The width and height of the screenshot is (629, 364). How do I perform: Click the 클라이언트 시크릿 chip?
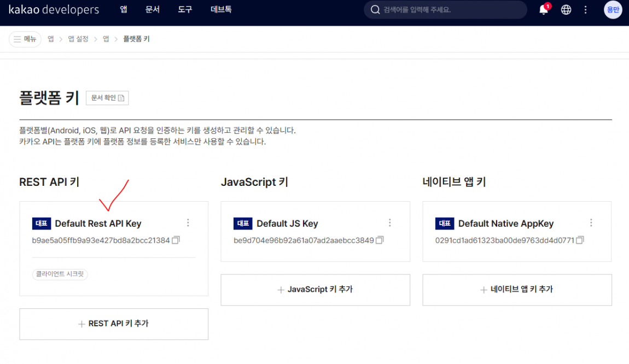[60, 274]
